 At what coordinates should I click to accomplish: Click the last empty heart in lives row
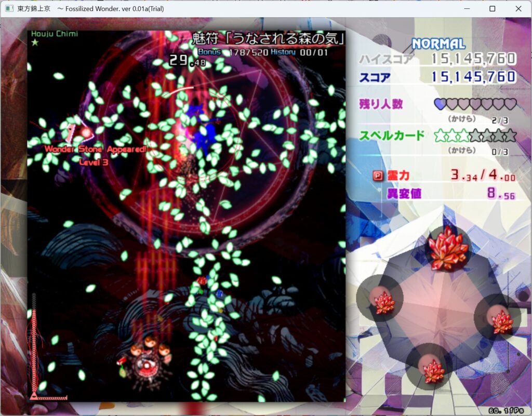(x=510, y=104)
